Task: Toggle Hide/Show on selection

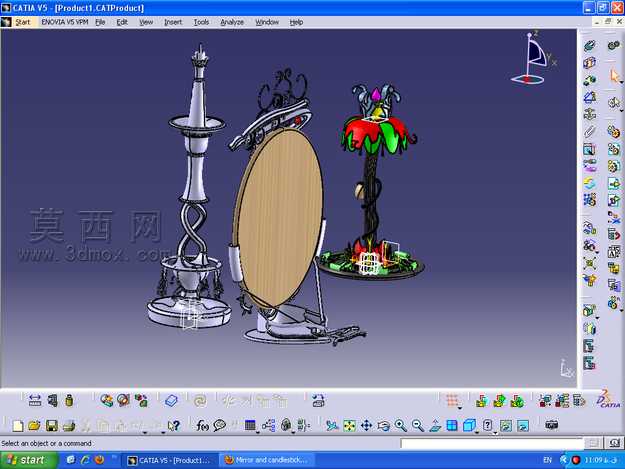Action: pos(505,426)
